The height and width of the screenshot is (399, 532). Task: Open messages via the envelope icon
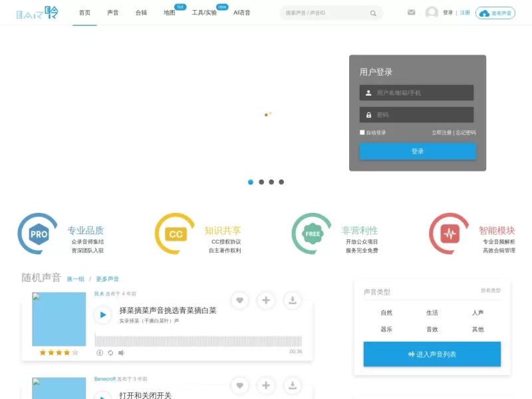411,12
